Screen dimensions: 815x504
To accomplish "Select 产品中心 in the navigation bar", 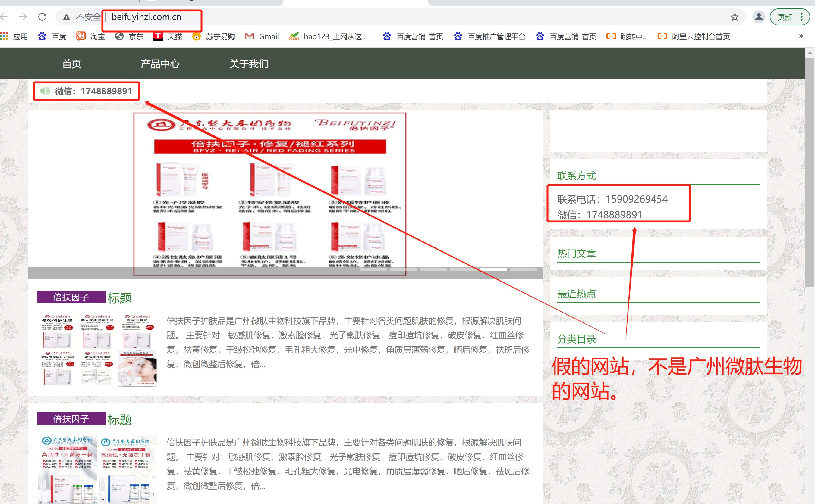I will pyautogui.click(x=160, y=64).
